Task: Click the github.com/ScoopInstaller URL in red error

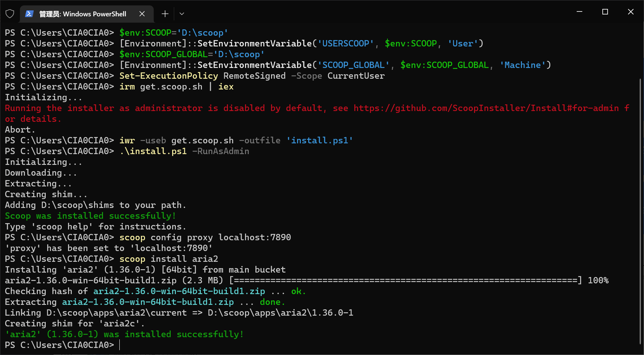Action: click(x=486, y=108)
